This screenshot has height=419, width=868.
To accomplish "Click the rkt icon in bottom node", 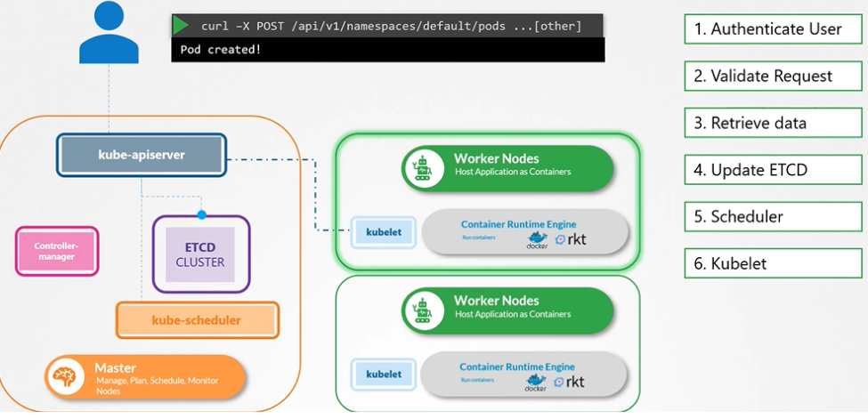I will tap(569, 382).
